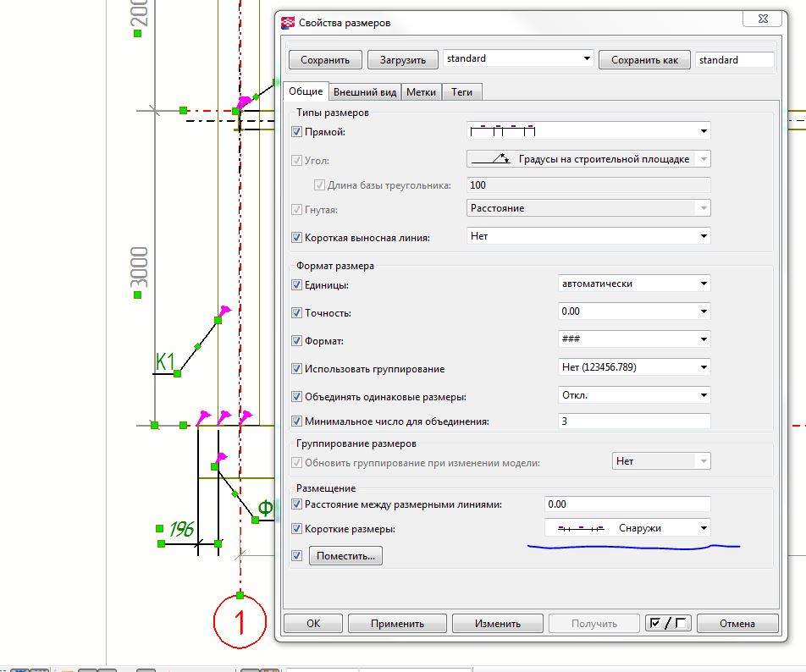This screenshot has height=672, width=806.
Task: Switch to the Внешний вид tab
Action: pos(364,92)
